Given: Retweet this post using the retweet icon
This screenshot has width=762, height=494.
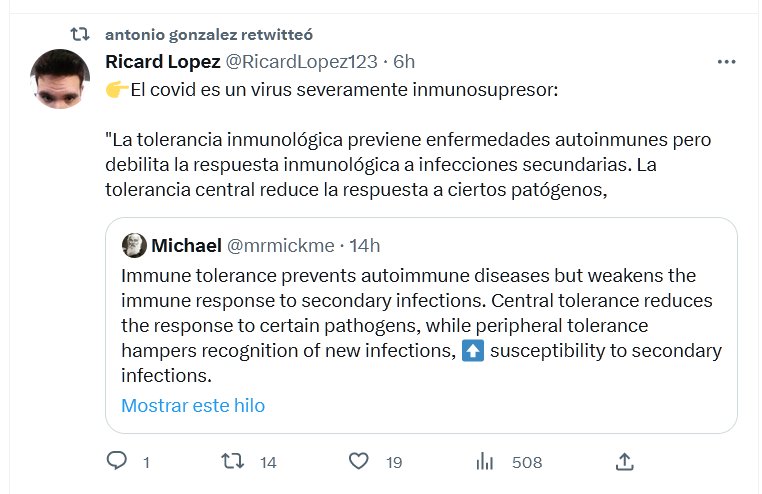Looking at the screenshot, I should (232, 462).
